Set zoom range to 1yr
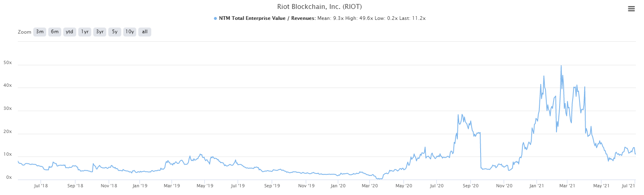This screenshot has width=644, height=195. [85, 32]
